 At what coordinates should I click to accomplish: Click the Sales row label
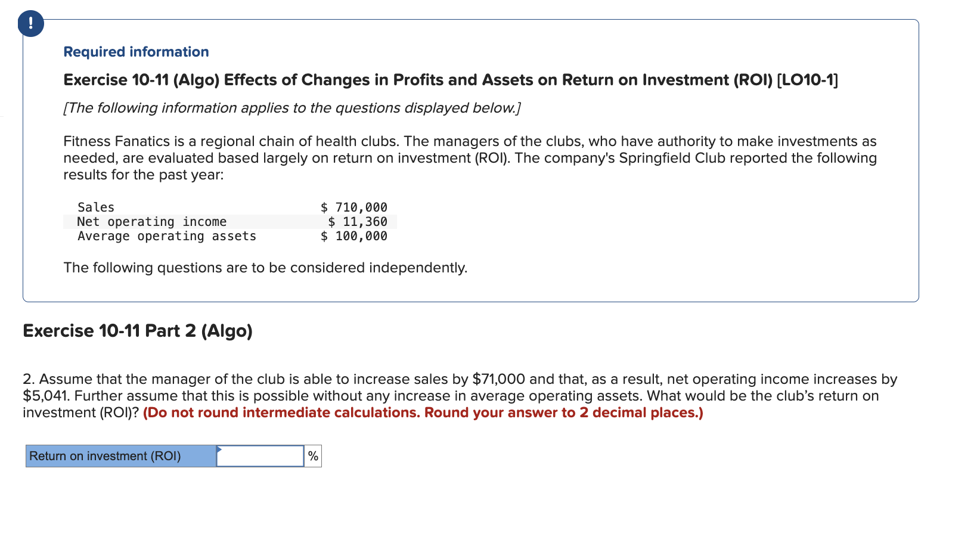click(x=95, y=207)
